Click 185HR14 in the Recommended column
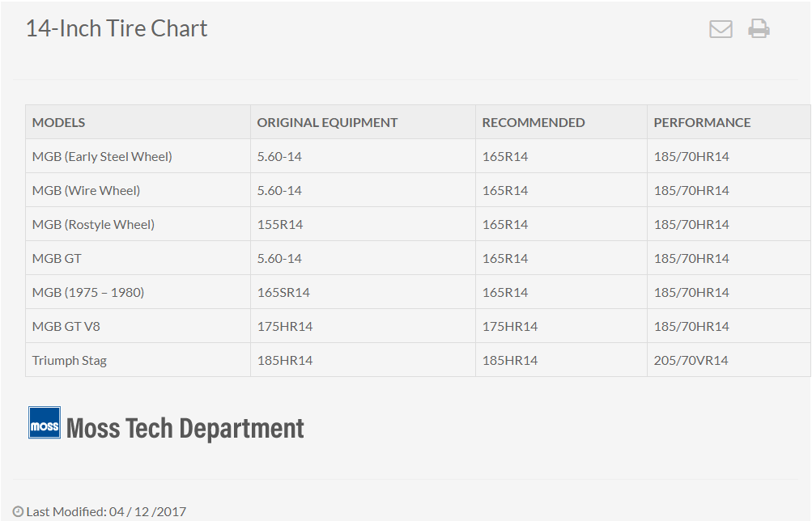Viewport: 812px width, 521px height. tap(510, 361)
